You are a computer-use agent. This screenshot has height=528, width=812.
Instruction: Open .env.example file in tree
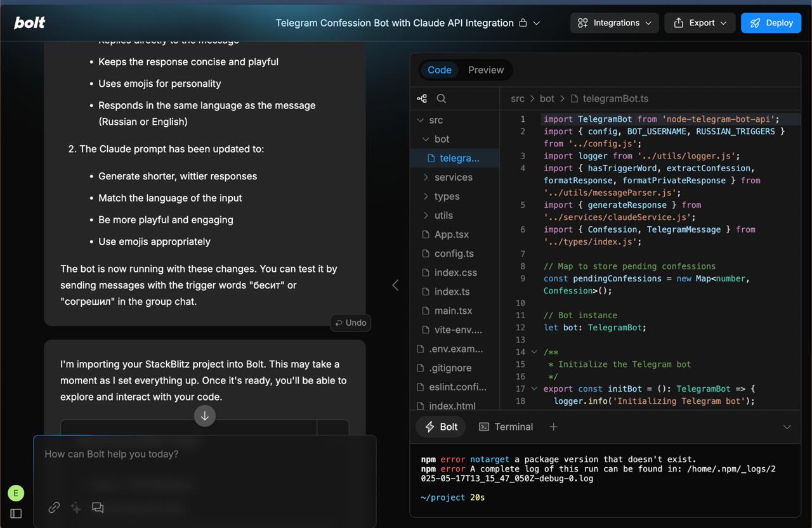coord(455,349)
